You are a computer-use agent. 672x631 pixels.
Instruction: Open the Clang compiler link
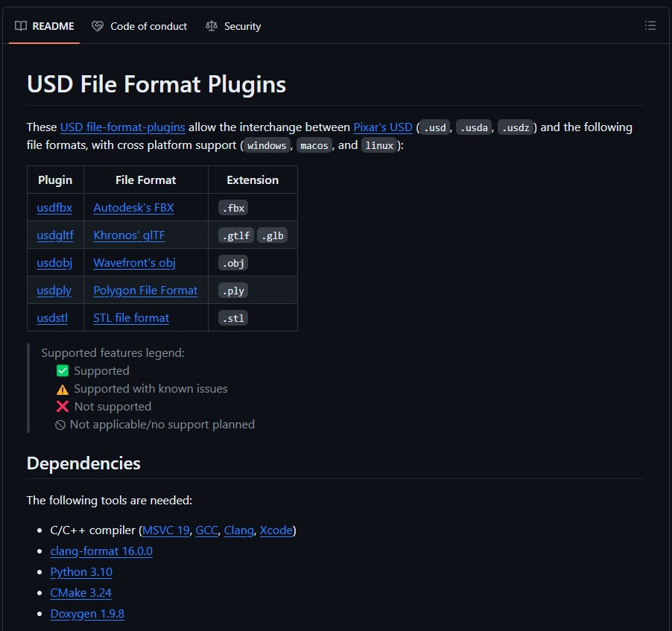[238, 530]
